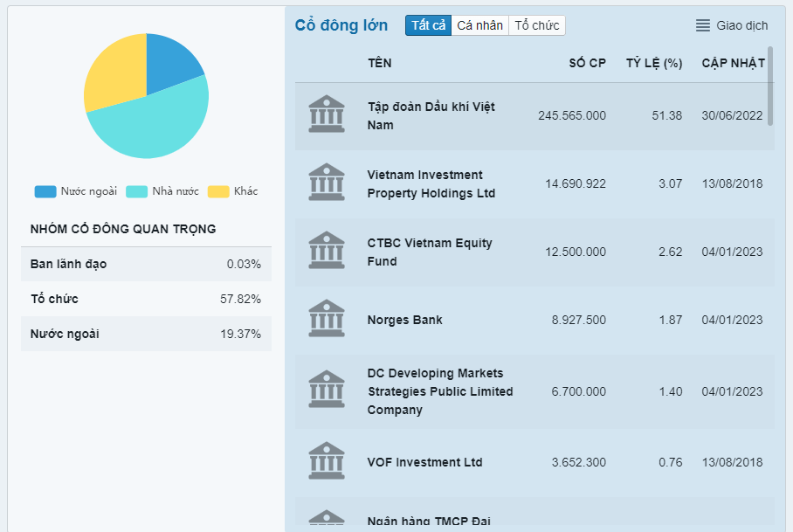Toggle the Nhà nước legend swatch
Viewport: 793px width, 532px height.
click(x=136, y=191)
